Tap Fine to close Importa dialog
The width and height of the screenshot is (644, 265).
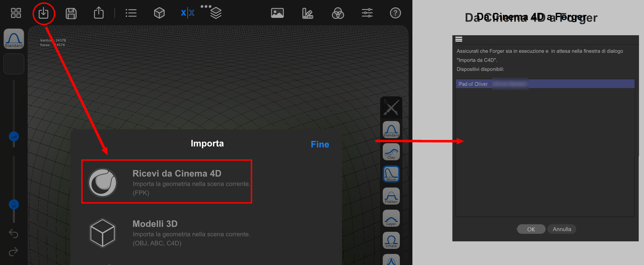[x=320, y=144]
